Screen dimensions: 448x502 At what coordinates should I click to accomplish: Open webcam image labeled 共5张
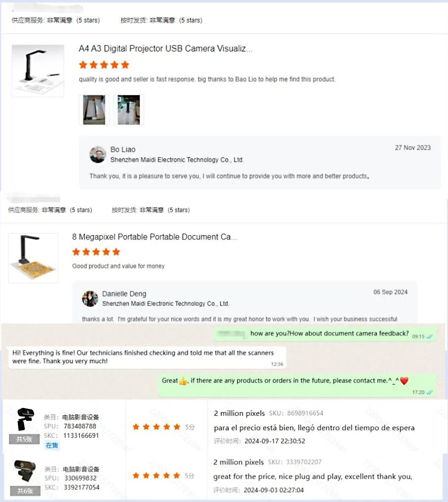(24, 425)
